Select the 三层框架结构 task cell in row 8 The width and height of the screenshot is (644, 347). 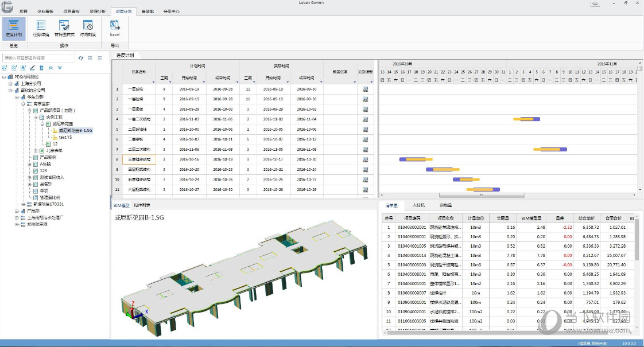(139, 159)
